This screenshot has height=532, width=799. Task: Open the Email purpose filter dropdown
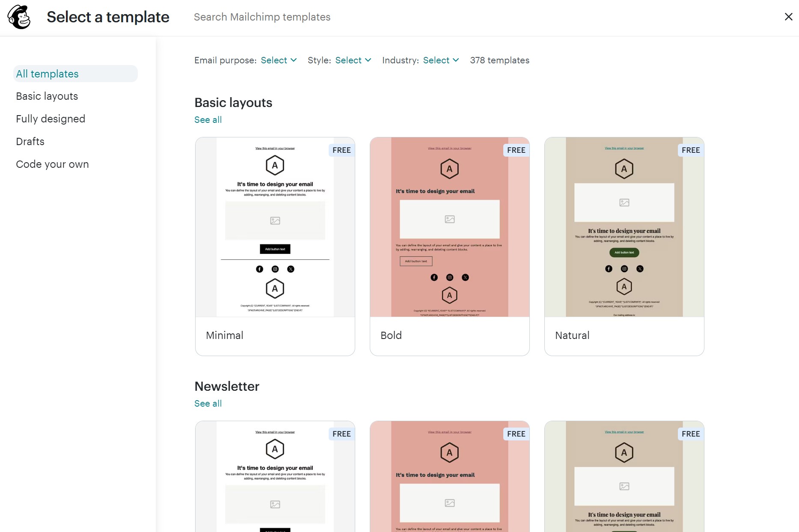point(278,60)
